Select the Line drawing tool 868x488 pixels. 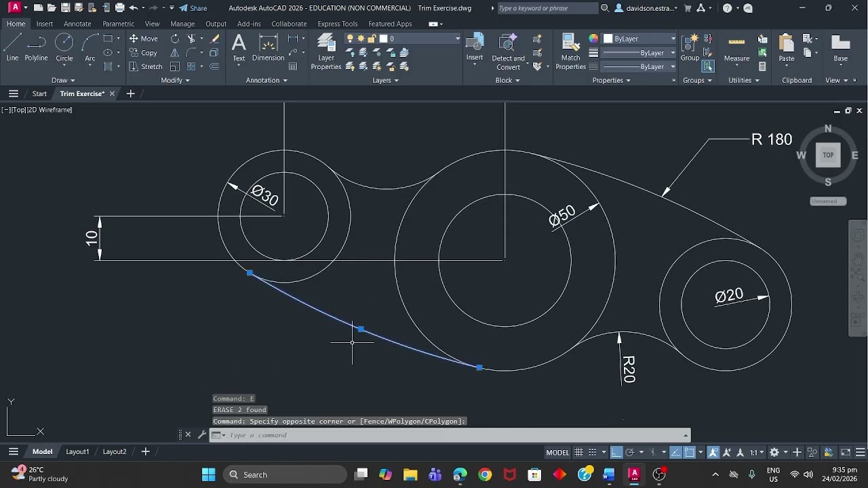click(12, 47)
